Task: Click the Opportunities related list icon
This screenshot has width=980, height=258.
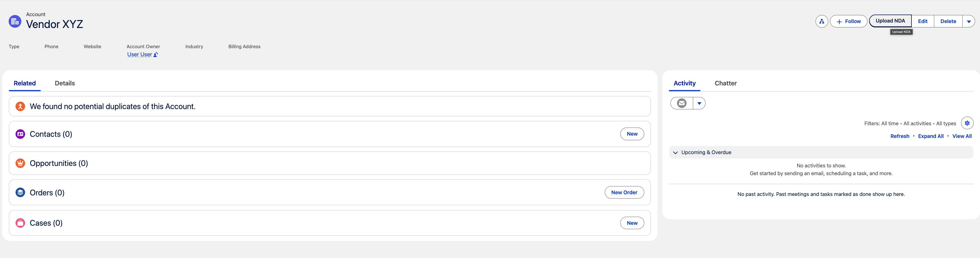Action: [20, 163]
